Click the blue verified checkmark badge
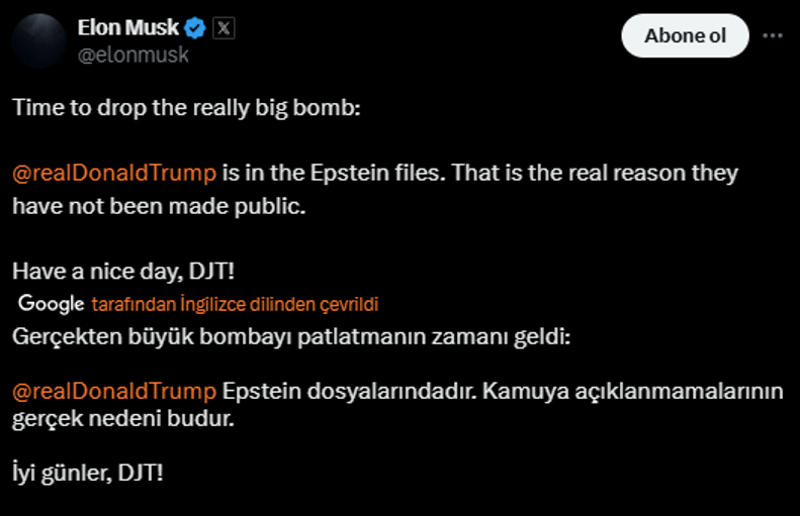This screenshot has height=516, width=800. tap(194, 28)
